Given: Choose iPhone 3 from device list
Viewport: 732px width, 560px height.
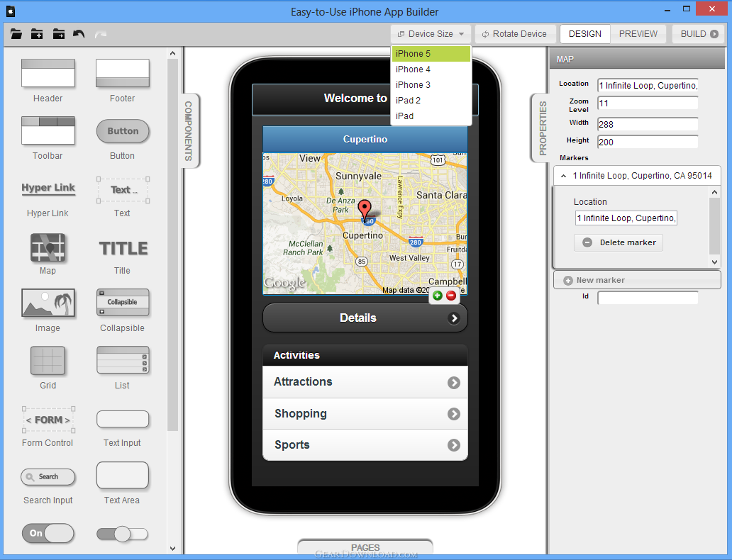Looking at the screenshot, I should 431,85.
